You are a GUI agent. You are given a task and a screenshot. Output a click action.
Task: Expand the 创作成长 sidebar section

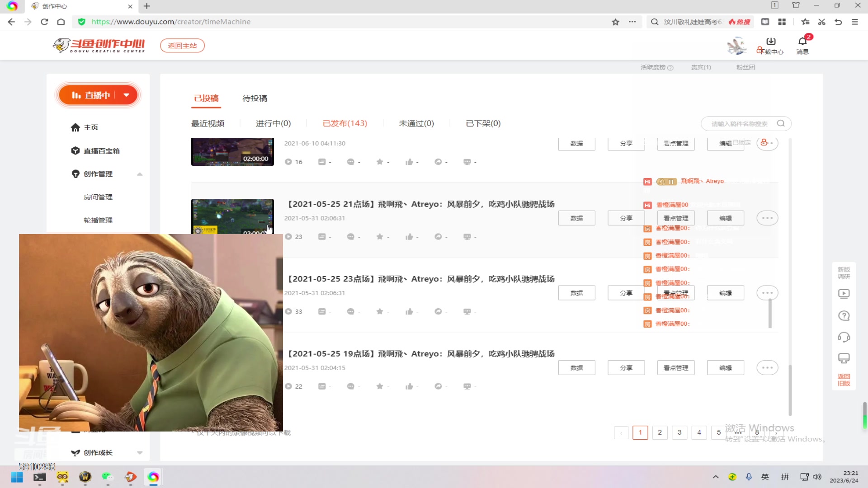click(140, 453)
